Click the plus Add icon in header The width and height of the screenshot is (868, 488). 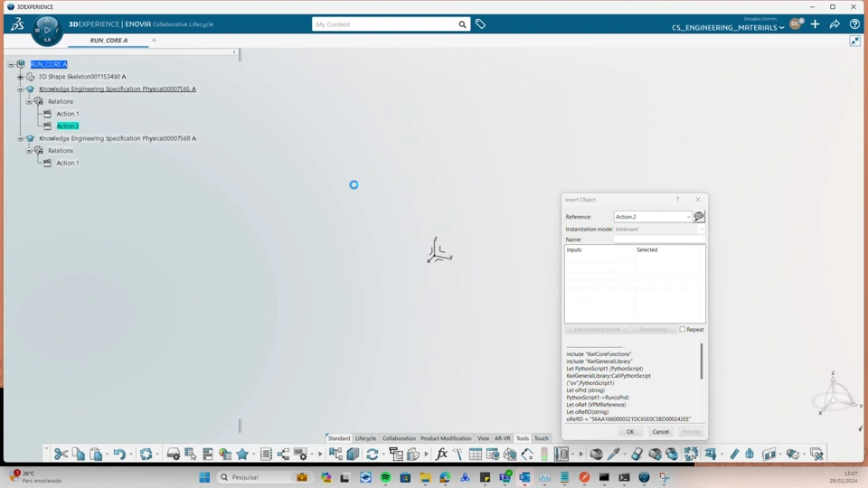coord(815,24)
